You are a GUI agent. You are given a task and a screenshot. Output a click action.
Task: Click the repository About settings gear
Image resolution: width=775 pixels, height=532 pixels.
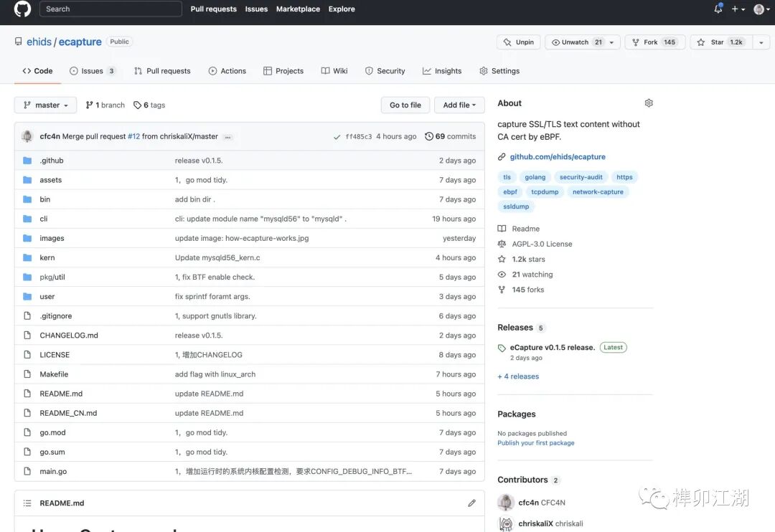[x=649, y=103]
